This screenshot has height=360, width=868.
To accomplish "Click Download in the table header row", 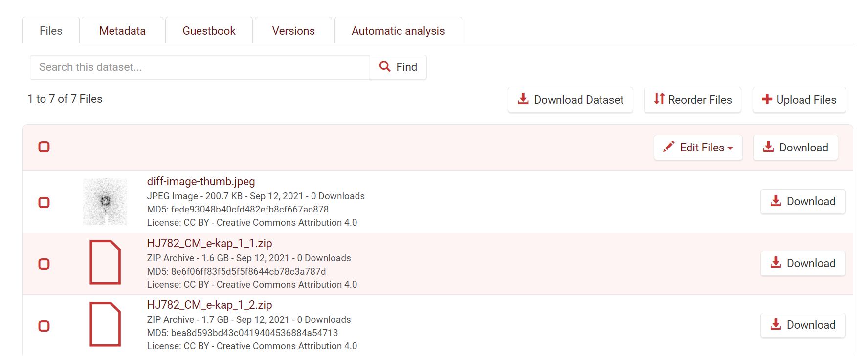I will pyautogui.click(x=796, y=148).
